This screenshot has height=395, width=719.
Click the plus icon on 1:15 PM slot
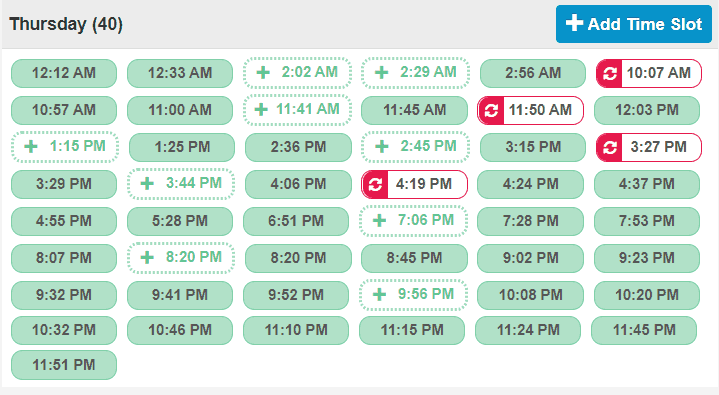point(31,146)
